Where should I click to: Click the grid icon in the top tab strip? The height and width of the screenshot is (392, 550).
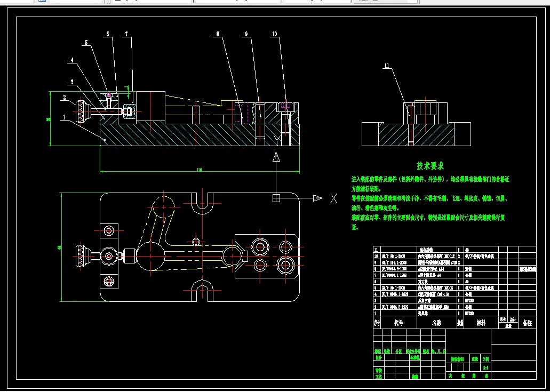coord(42,1)
